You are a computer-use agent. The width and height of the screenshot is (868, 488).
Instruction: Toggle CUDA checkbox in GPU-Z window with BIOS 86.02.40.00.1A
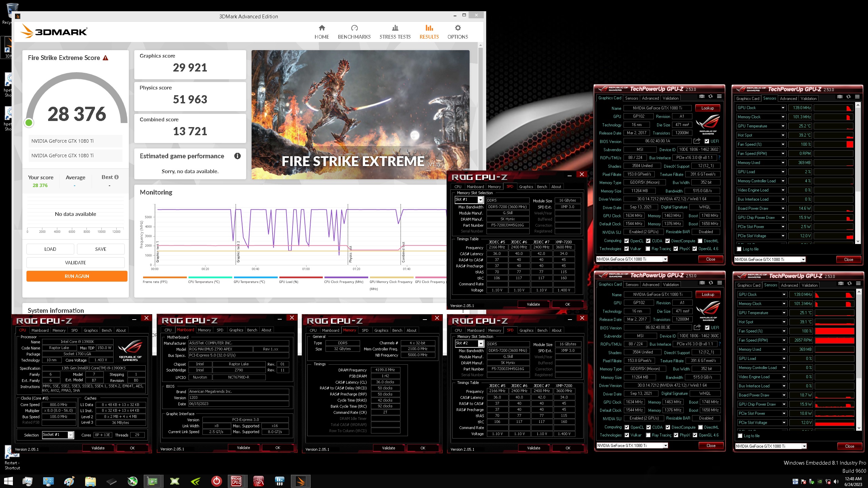[x=648, y=241]
